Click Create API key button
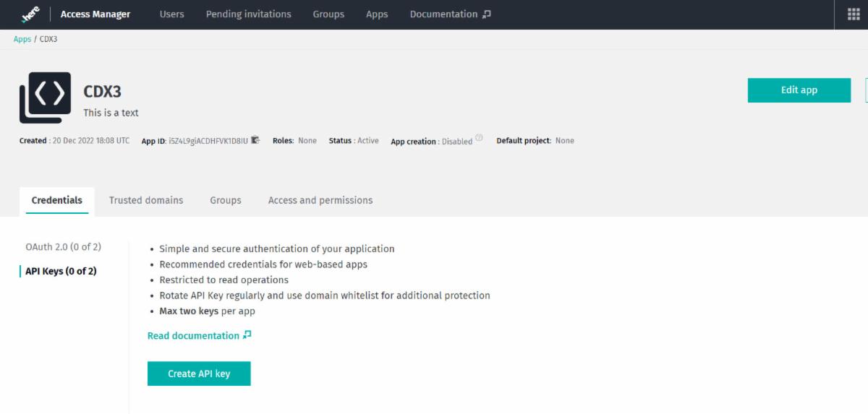The height and width of the screenshot is (414, 868). [199, 374]
